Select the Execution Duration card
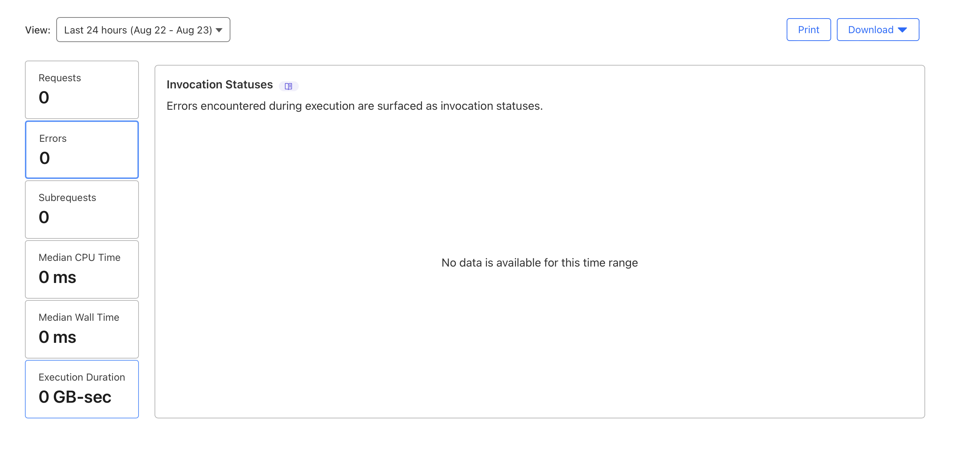Screen dimensions: 980x464 pyautogui.click(x=82, y=389)
